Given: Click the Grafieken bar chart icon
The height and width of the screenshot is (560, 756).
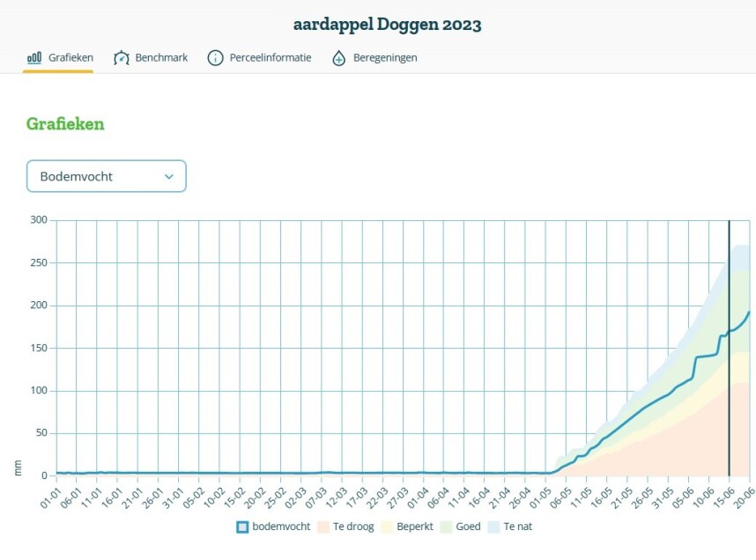Looking at the screenshot, I should pyautogui.click(x=34, y=58).
